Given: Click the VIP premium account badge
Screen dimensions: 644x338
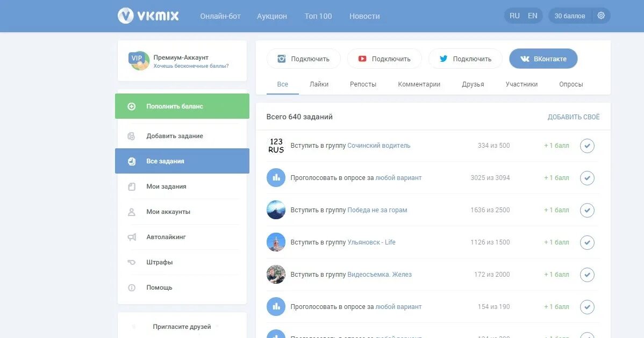Looking at the screenshot, I should [138, 61].
